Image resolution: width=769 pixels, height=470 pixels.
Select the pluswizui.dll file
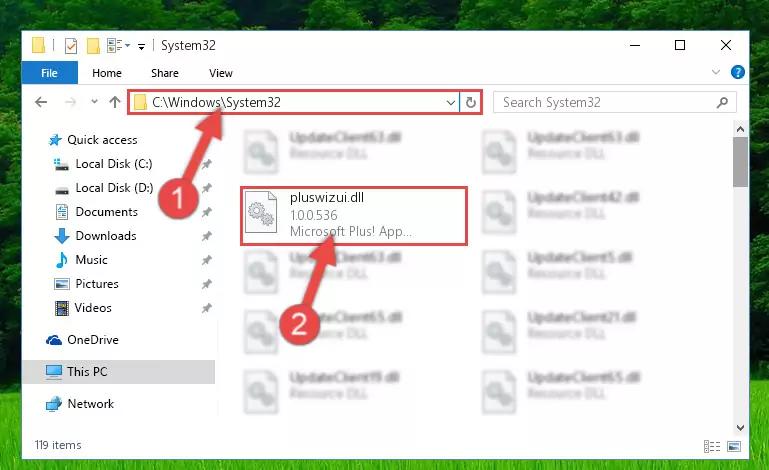(x=354, y=216)
